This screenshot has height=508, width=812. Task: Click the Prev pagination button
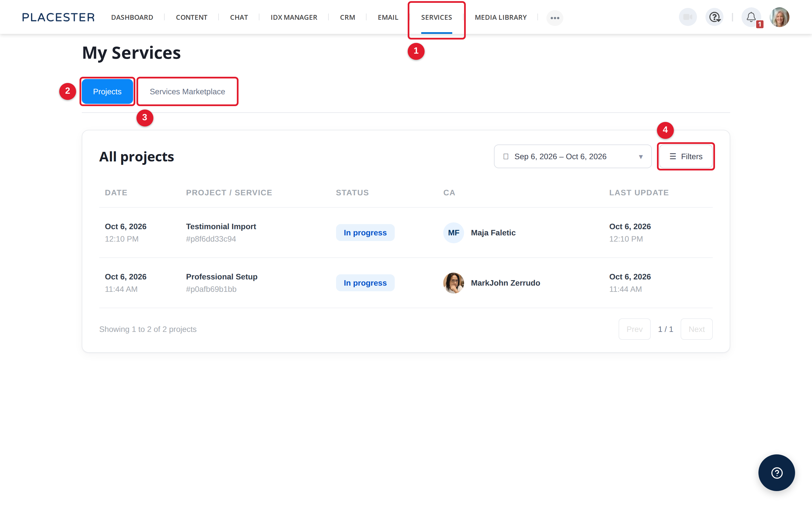pos(634,329)
